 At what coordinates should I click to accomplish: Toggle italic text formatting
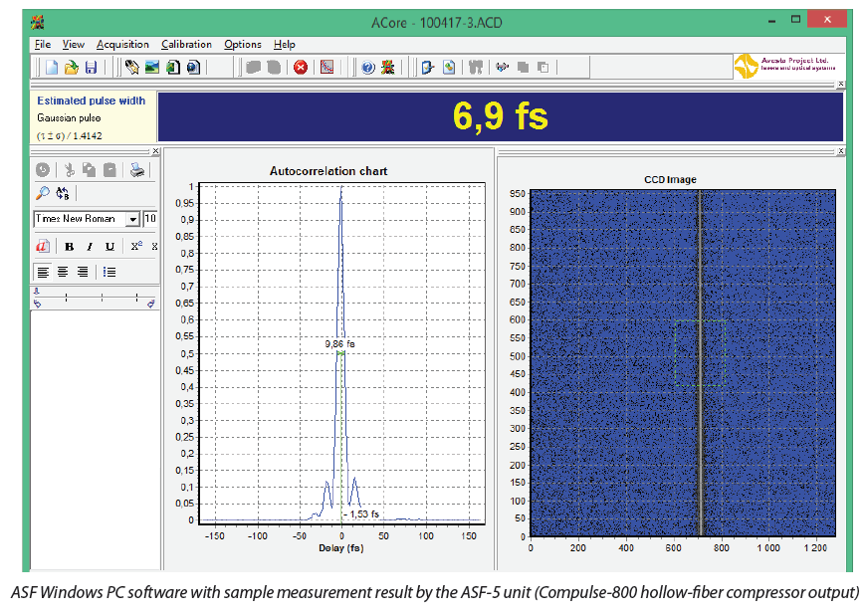(89, 246)
